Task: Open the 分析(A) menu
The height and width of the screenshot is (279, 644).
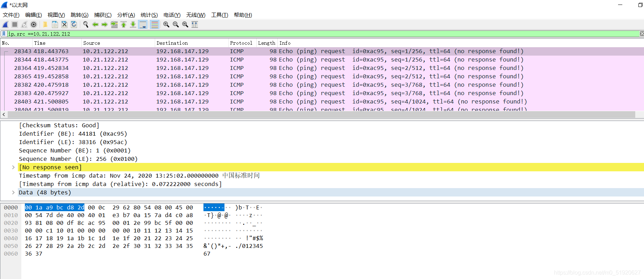Action: (x=126, y=15)
